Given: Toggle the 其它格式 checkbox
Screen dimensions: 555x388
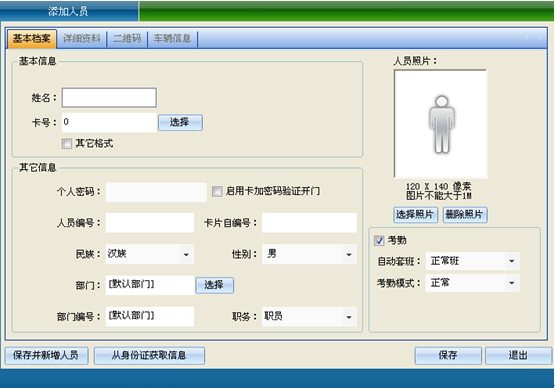Looking at the screenshot, I should (67, 143).
